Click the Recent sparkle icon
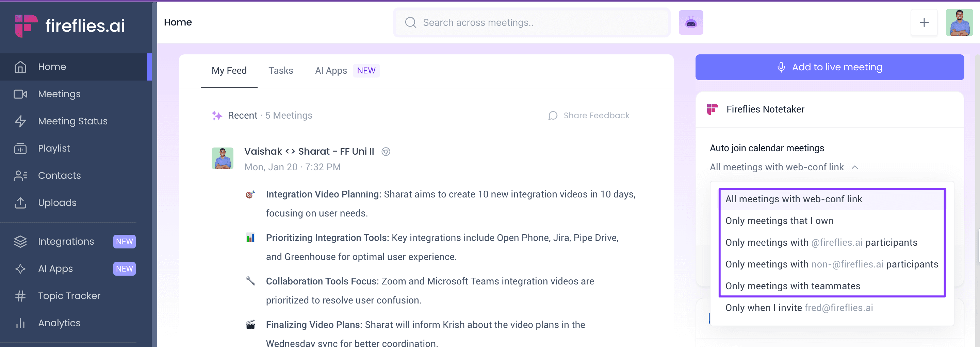Image resolution: width=980 pixels, height=347 pixels. 217,116
